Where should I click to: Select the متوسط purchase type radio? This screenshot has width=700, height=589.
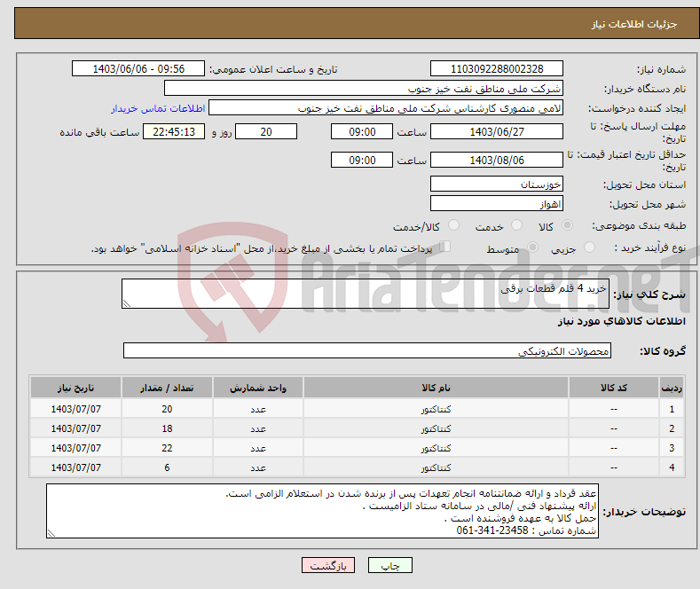pyautogui.click(x=532, y=247)
